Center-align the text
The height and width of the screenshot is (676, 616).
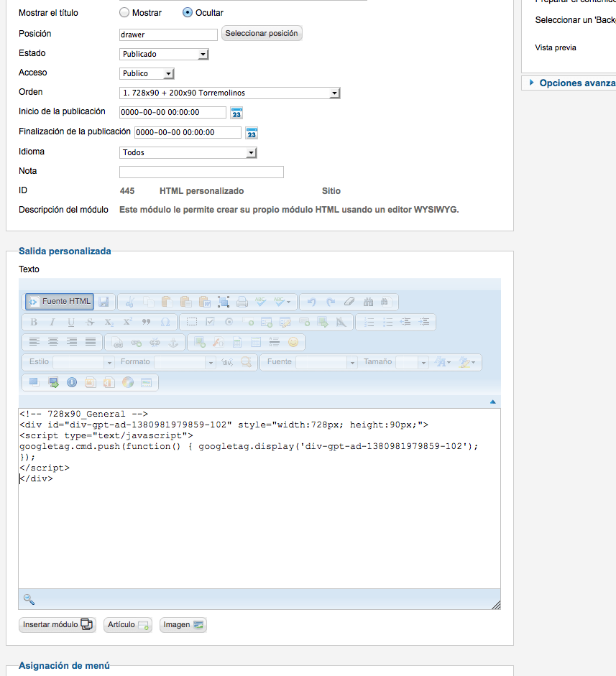coord(53,343)
